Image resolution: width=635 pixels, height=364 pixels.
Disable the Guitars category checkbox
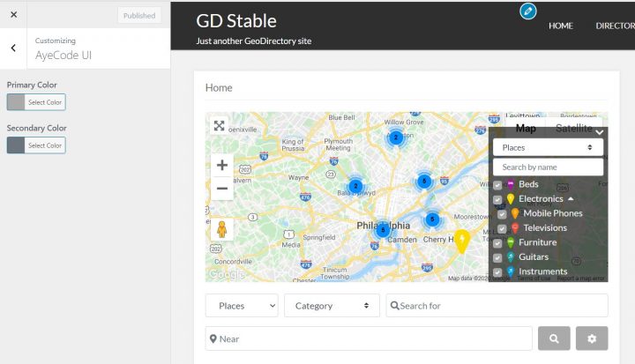click(497, 257)
